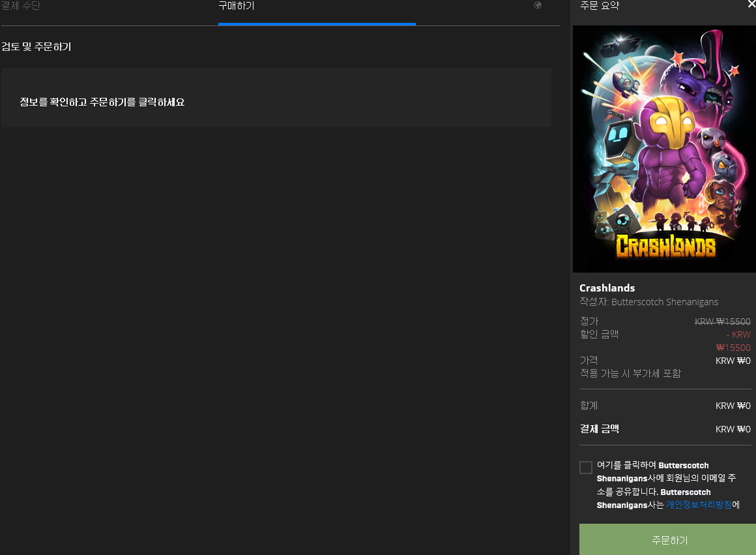This screenshot has width=756, height=555.
Task: Click the Crashlands game title text
Action: 607,288
